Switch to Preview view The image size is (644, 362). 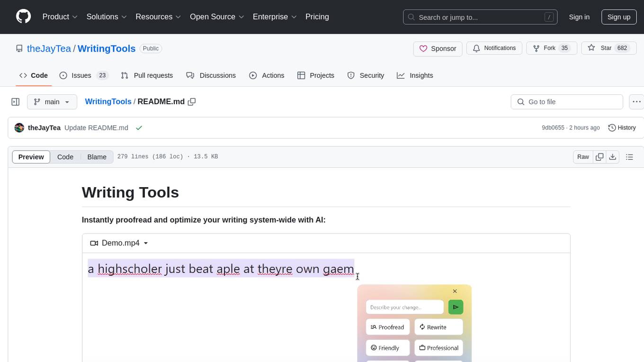31,157
